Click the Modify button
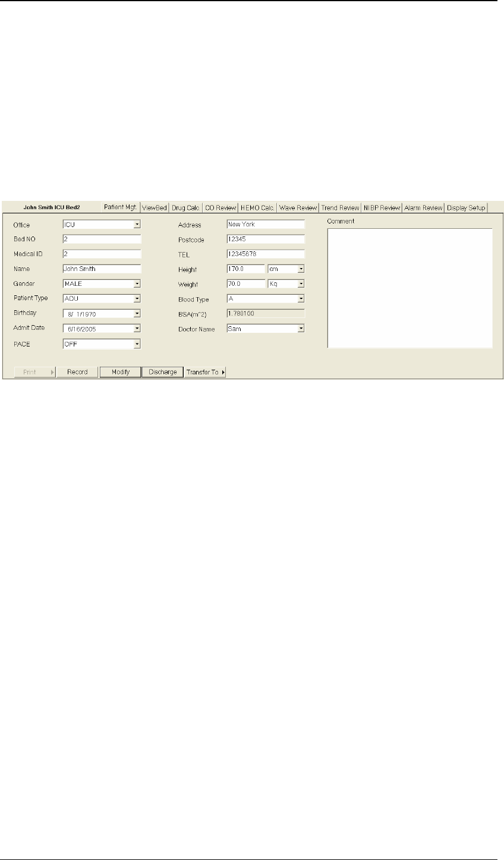Screen dimensions: 504x860 point(120,372)
